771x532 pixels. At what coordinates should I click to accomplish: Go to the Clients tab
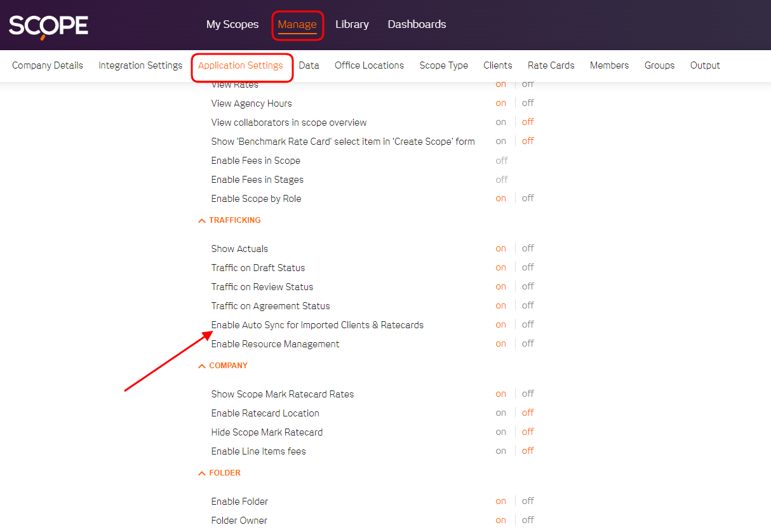(x=498, y=65)
